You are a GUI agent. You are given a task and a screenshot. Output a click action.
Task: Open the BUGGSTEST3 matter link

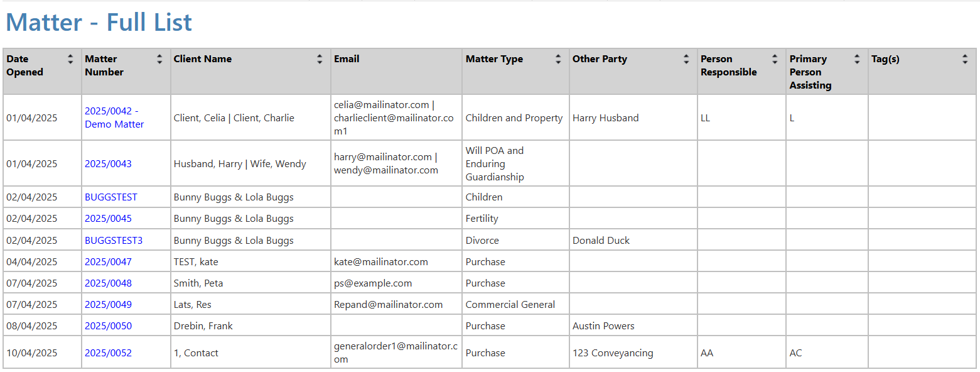[114, 241]
